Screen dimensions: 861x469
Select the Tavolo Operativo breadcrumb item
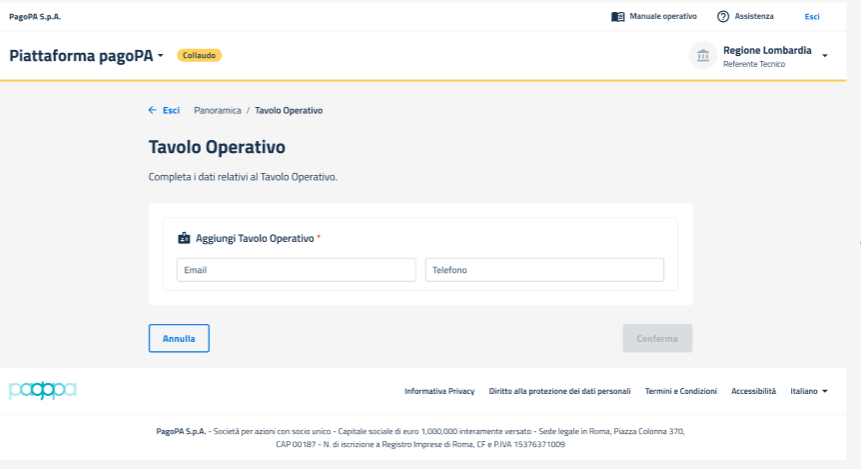coord(288,110)
